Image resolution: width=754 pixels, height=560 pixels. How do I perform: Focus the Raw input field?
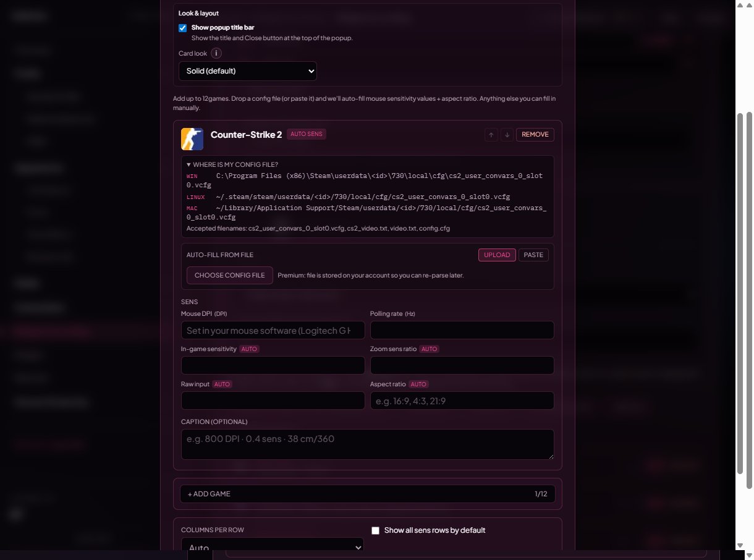(273, 401)
